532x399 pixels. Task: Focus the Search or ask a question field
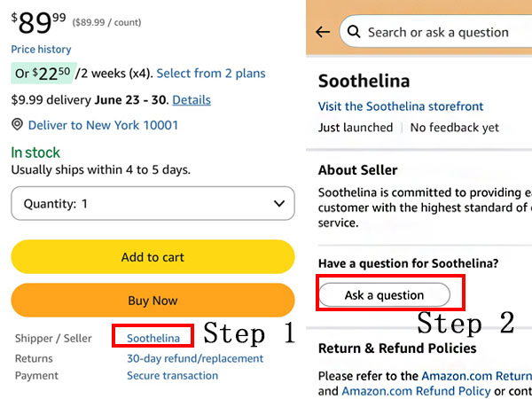tap(435, 32)
